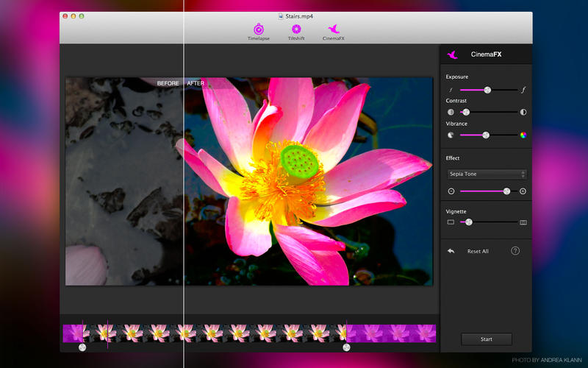Click the Vignette label
The height and width of the screenshot is (368, 588).
456,212
